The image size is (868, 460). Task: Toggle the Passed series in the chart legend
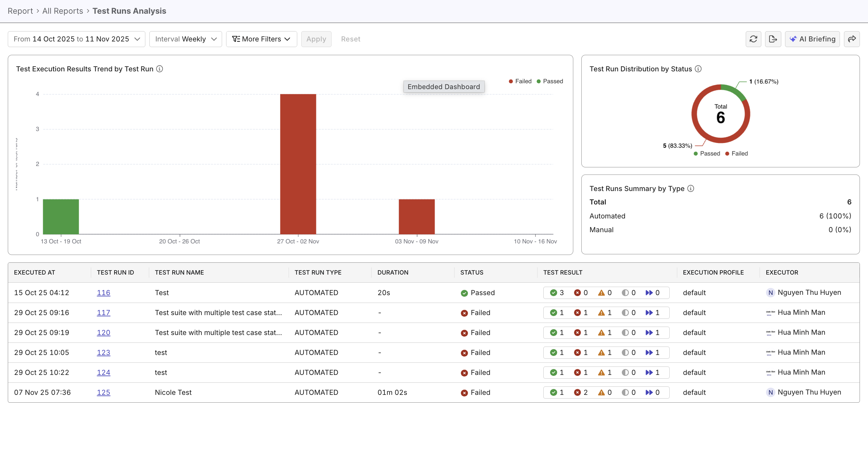tap(550, 81)
